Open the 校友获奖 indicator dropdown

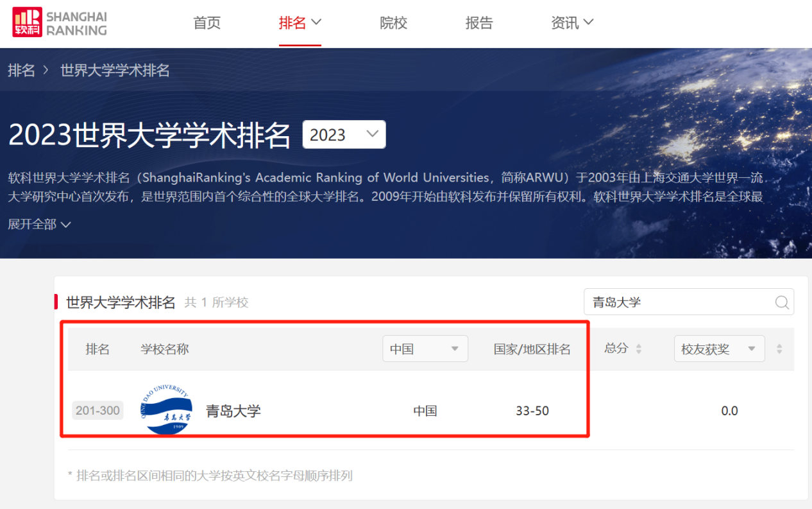[719, 349]
